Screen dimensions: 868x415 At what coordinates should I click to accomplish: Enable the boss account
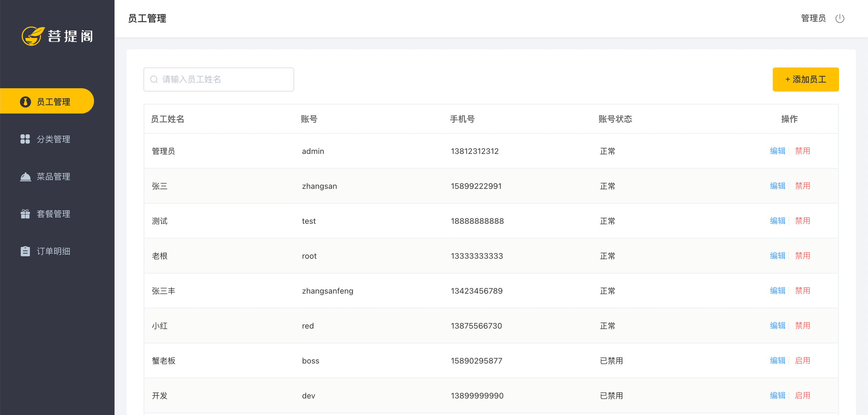click(802, 360)
